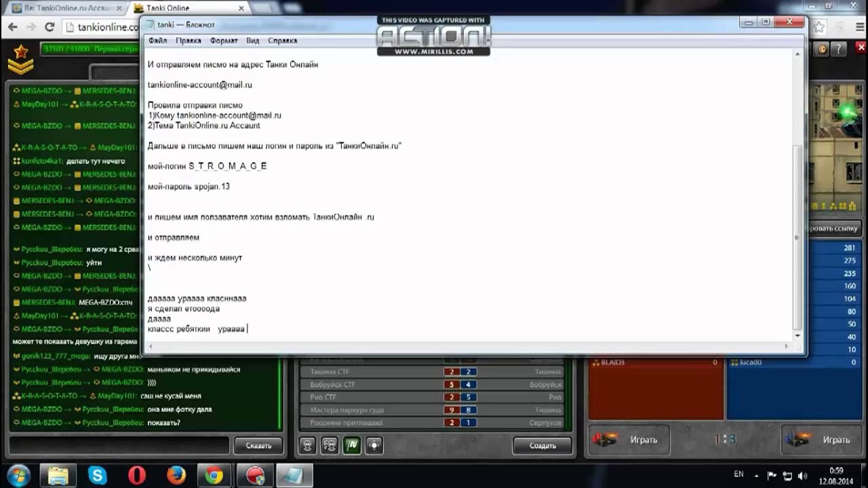Click the tankionline.com address bar
Screen dimensions: 868x488
point(102,27)
